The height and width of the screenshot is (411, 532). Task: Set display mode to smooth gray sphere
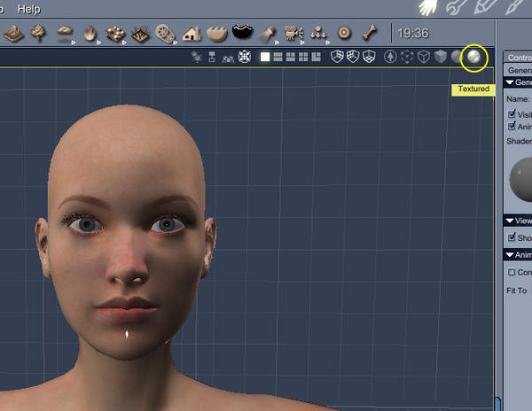(x=457, y=57)
